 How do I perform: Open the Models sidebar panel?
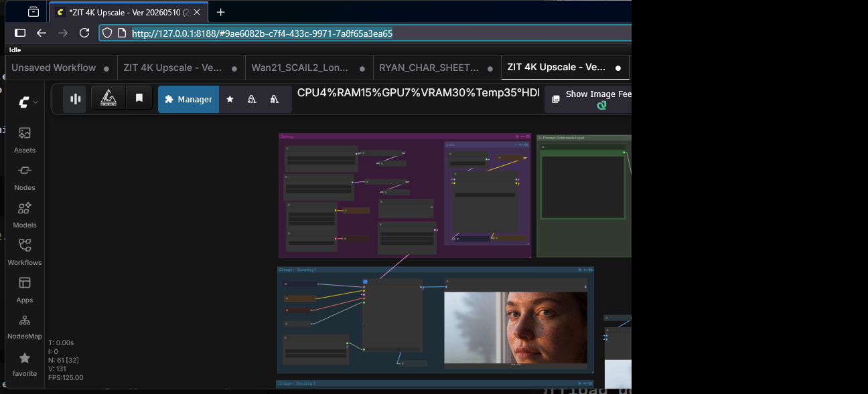(x=25, y=215)
